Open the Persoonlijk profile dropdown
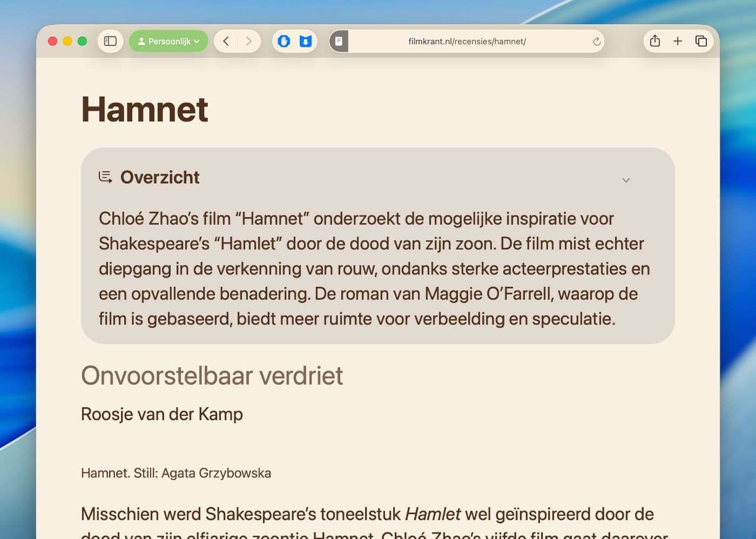756x539 pixels. tap(168, 41)
